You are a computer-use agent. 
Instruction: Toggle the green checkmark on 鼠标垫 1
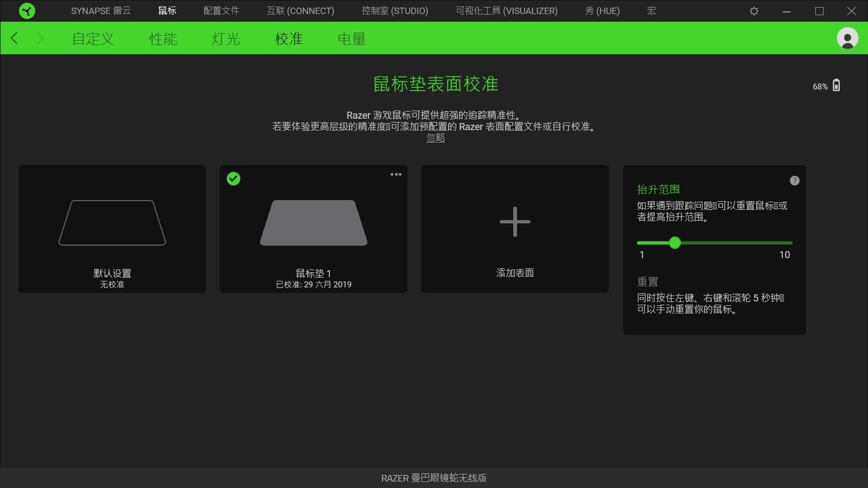click(234, 179)
